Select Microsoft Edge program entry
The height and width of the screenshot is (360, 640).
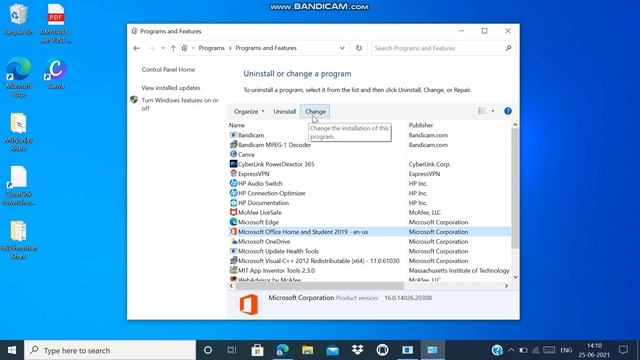(254, 222)
